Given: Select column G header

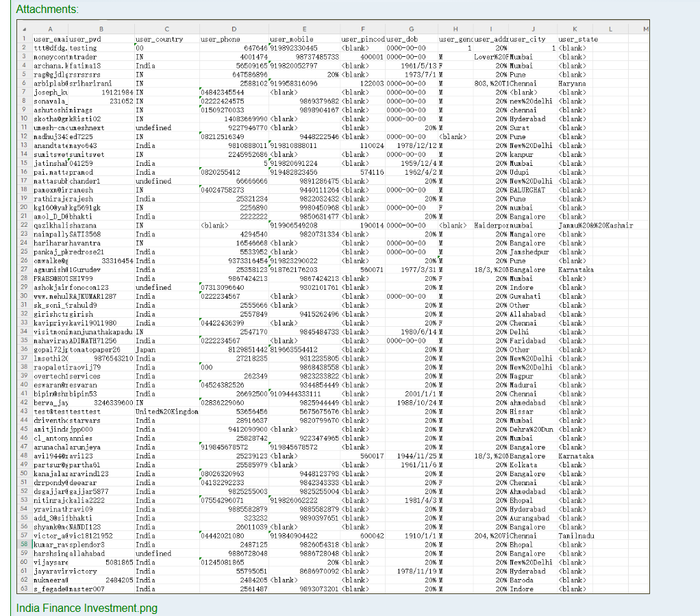Looking at the screenshot, I should click(411, 29).
